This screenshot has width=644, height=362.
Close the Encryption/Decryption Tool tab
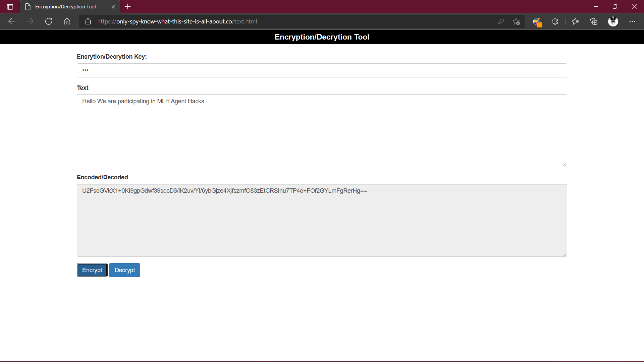113,7
